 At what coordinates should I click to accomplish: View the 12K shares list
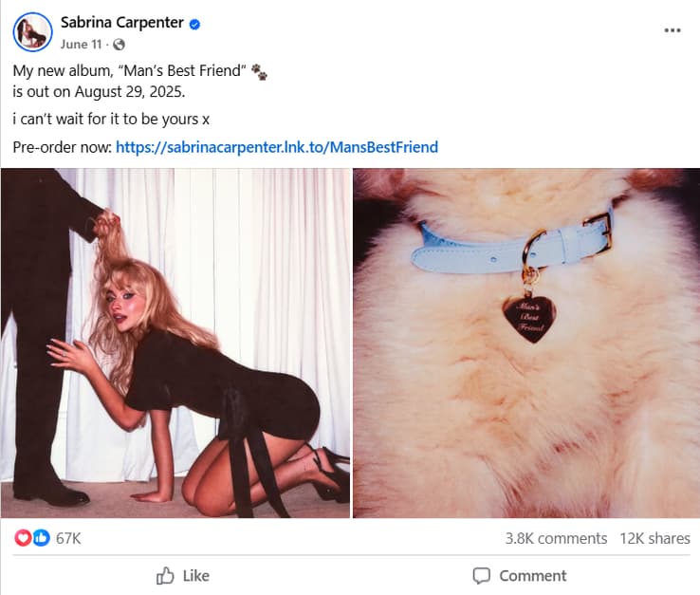[654, 538]
